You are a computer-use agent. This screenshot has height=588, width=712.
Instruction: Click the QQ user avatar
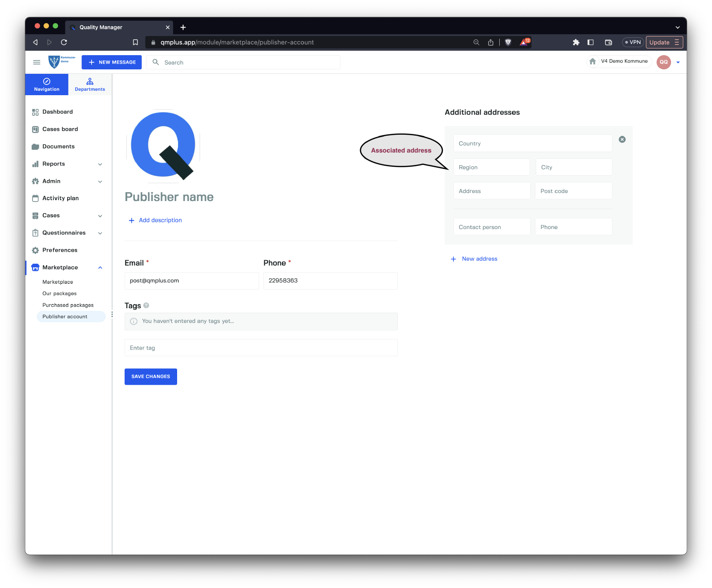[x=663, y=62]
